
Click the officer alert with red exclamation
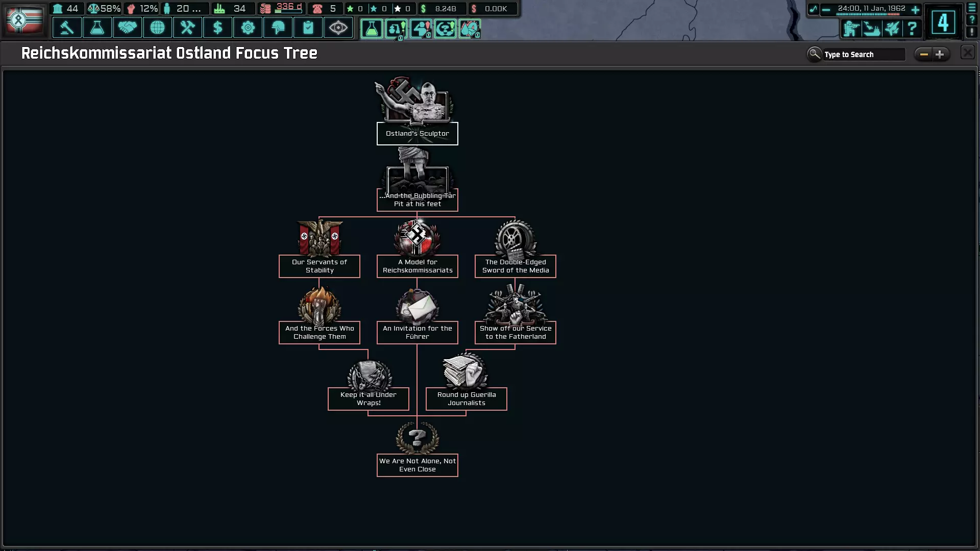(421, 29)
